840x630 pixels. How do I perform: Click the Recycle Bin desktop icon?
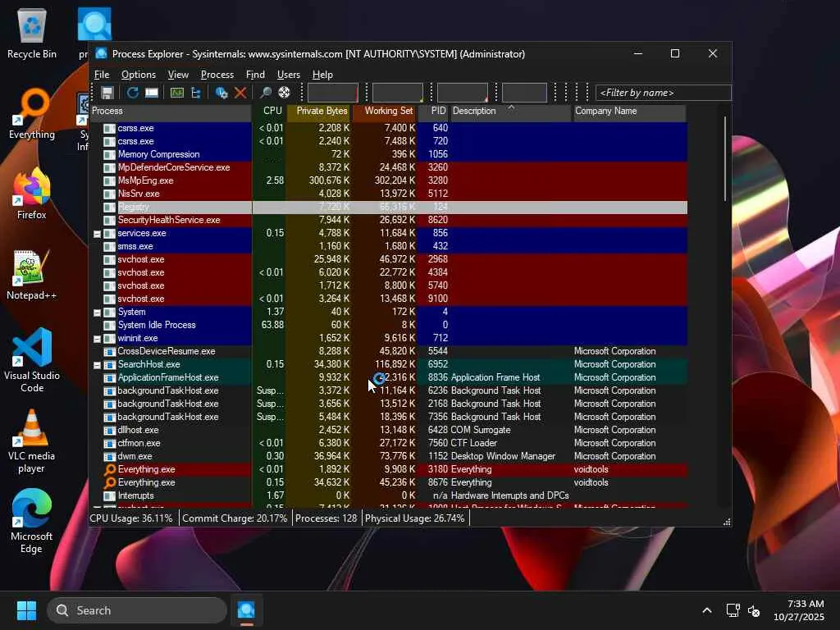32,34
